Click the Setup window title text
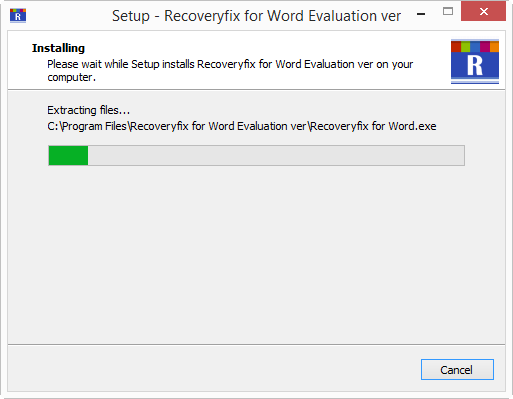The image size is (513, 399). click(x=256, y=16)
